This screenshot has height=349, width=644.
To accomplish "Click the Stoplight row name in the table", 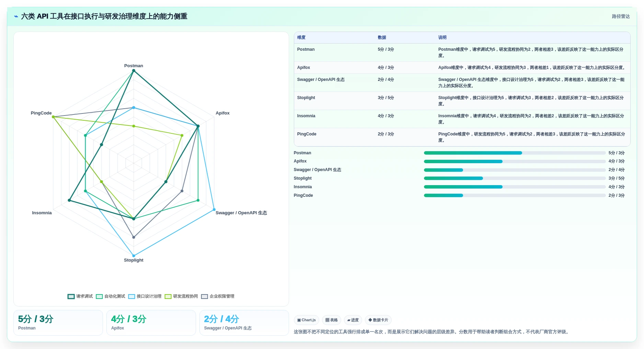I will pos(306,98).
